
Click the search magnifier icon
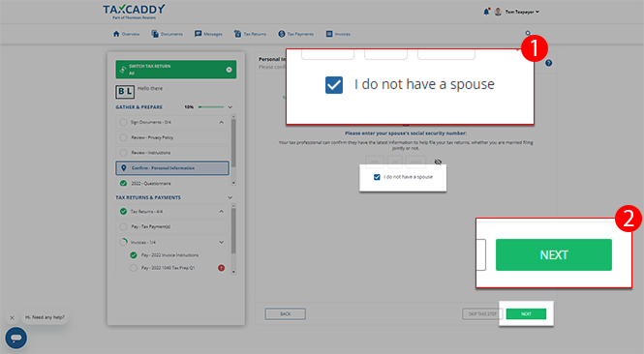coord(528,33)
